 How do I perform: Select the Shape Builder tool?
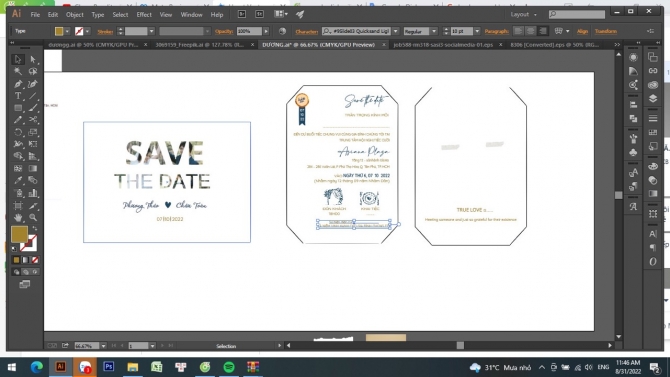pyautogui.click(x=18, y=156)
